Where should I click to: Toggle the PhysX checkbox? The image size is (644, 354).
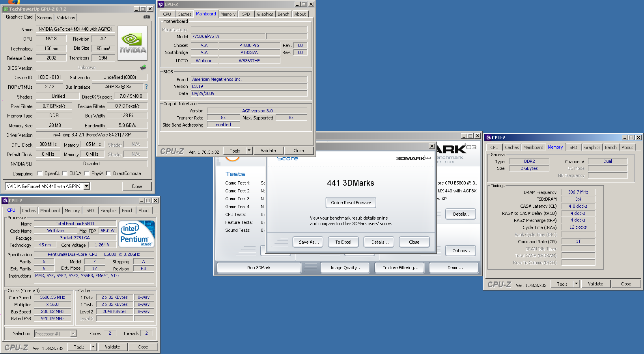87,173
